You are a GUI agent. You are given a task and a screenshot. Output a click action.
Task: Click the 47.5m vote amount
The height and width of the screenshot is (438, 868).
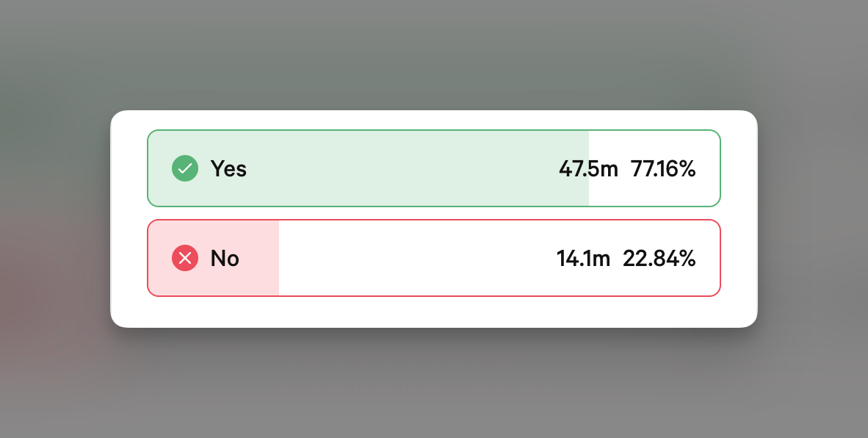point(588,169)
